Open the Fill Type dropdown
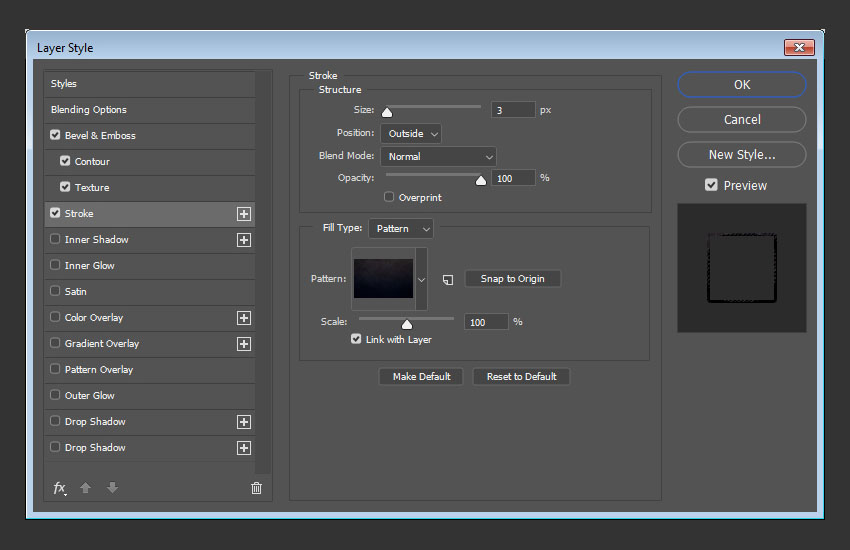Viewport: 850px width, 550px height. click(x=400, y=229)
